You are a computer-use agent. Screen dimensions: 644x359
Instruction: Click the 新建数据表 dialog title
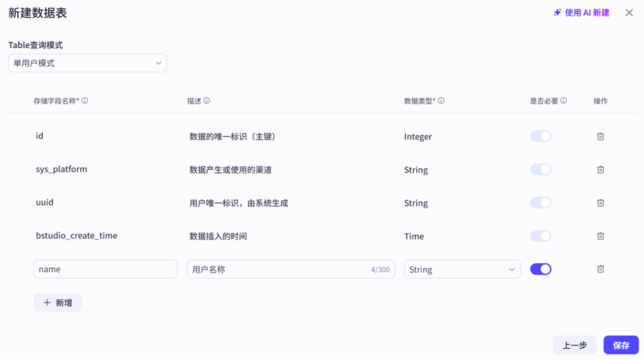(37, 12)
